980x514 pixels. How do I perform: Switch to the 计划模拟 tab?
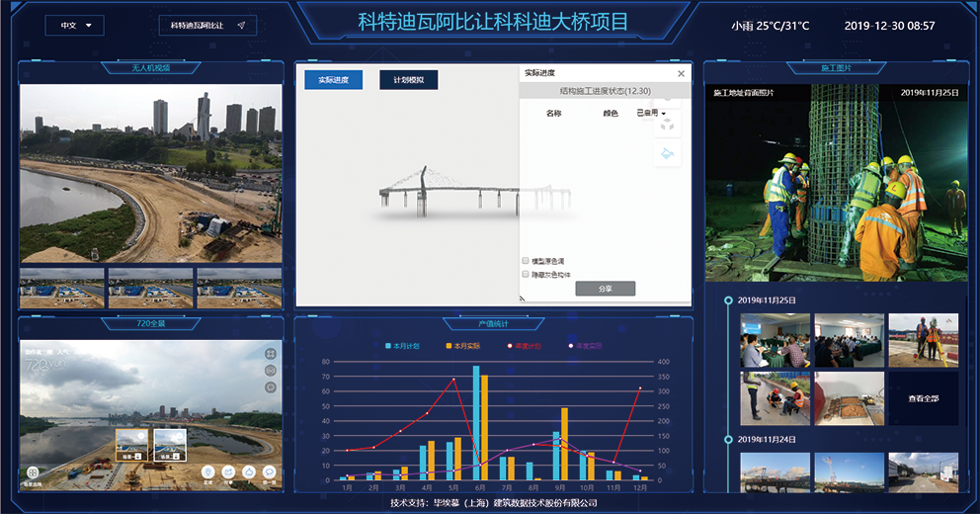coord(408,80)
